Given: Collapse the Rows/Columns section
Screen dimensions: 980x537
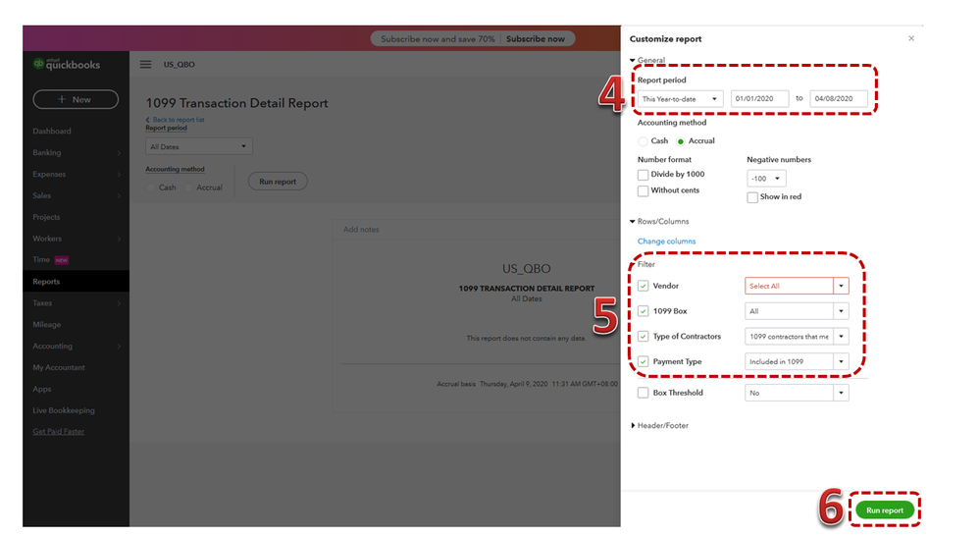Looking at the screenshot, I should 633,221.
